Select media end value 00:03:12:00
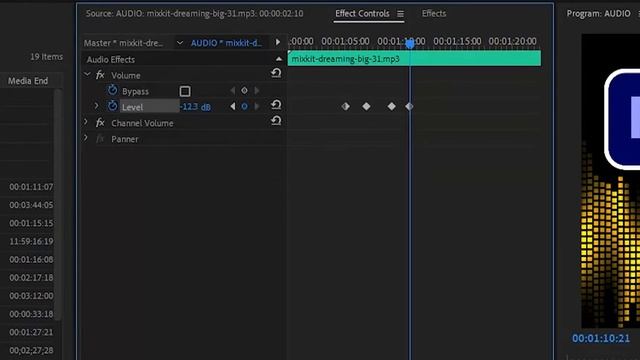 pos(31,296)
